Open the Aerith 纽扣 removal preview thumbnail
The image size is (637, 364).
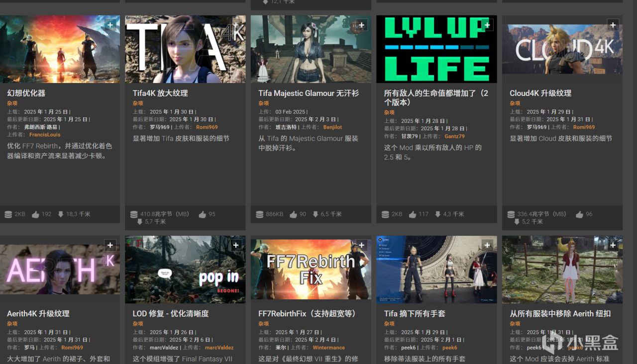coord(562,270)
